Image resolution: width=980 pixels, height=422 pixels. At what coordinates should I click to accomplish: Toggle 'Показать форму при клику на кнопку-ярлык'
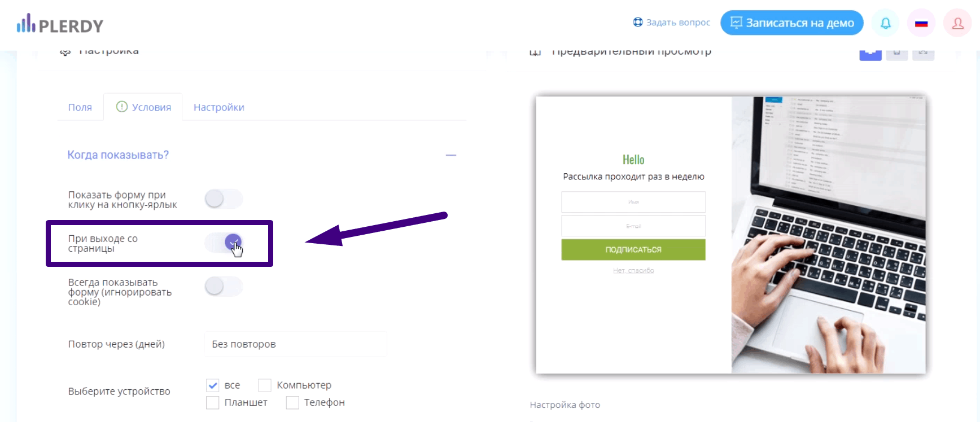(224, 199)
